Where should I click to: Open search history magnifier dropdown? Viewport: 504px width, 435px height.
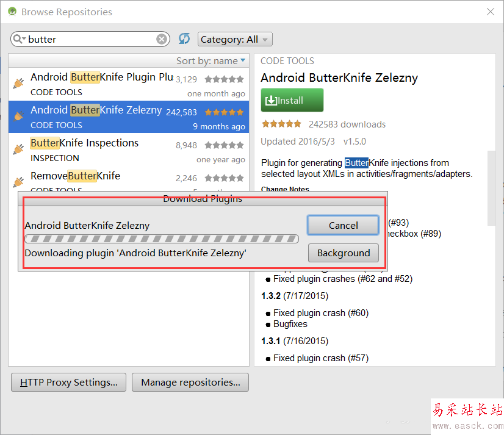[20, 39]
